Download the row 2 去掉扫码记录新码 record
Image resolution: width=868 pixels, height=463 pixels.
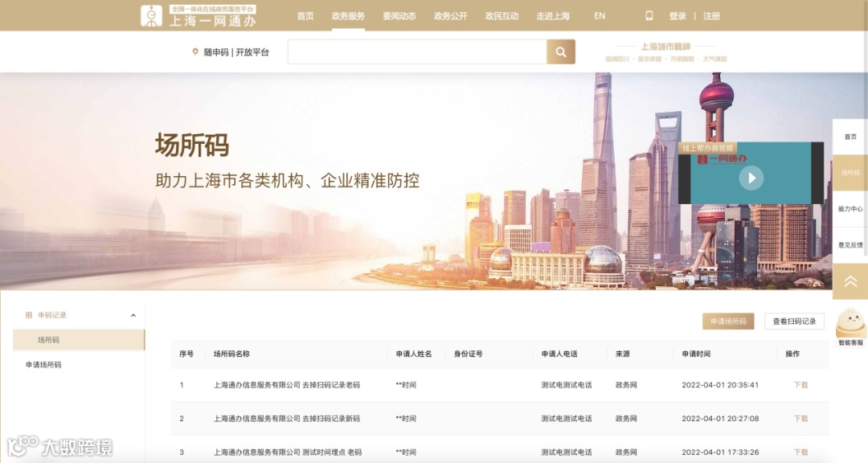(800, 419)
